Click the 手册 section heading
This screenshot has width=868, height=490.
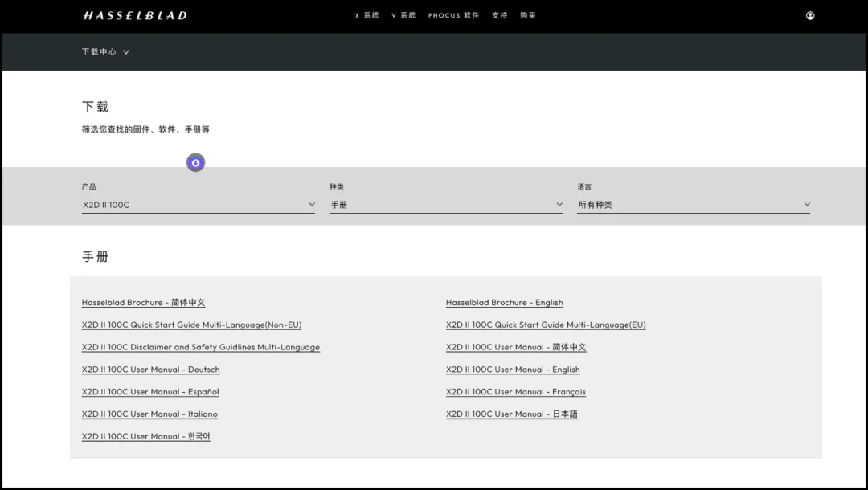pos(95,256)
